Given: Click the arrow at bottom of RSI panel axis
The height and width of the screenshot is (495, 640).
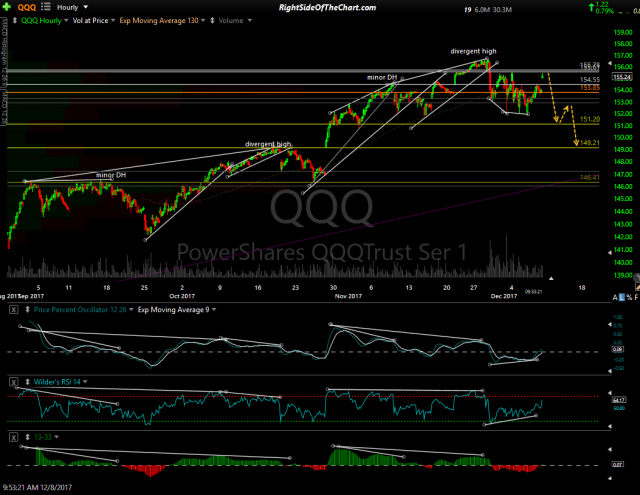Looking at the screenshot, I should click(x=610, y=426).
